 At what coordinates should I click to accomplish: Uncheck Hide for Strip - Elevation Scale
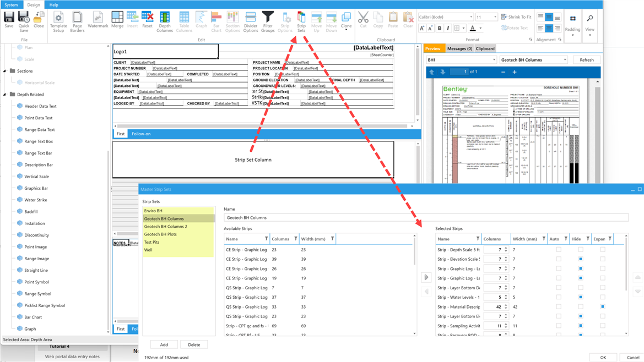580,259
